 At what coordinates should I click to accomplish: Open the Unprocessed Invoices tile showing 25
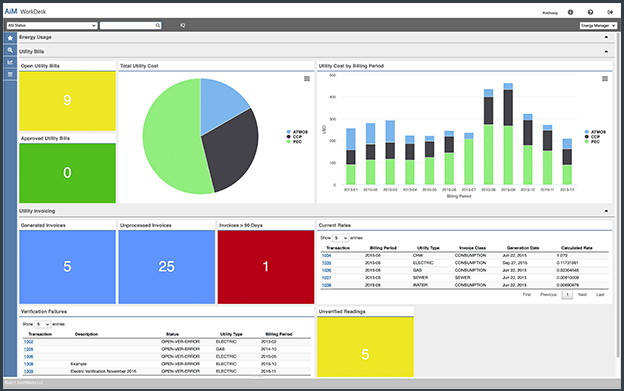[x=166, y=267]
